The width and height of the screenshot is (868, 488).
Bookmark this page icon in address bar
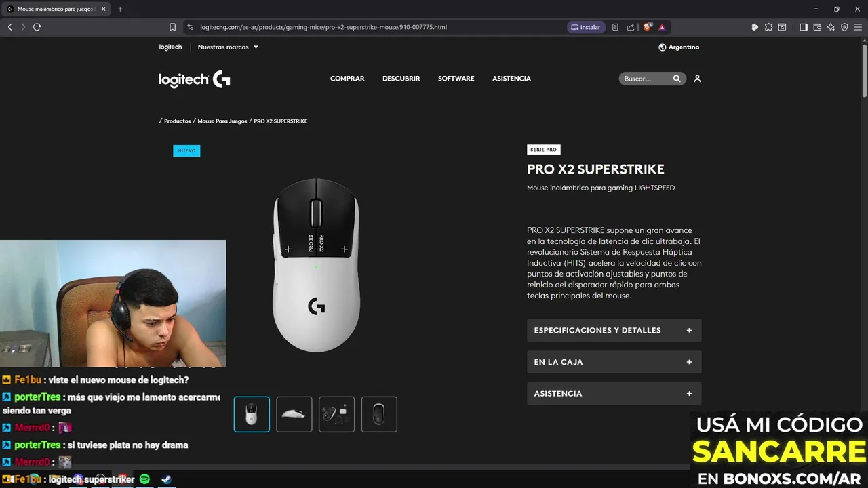coord(172,27)
